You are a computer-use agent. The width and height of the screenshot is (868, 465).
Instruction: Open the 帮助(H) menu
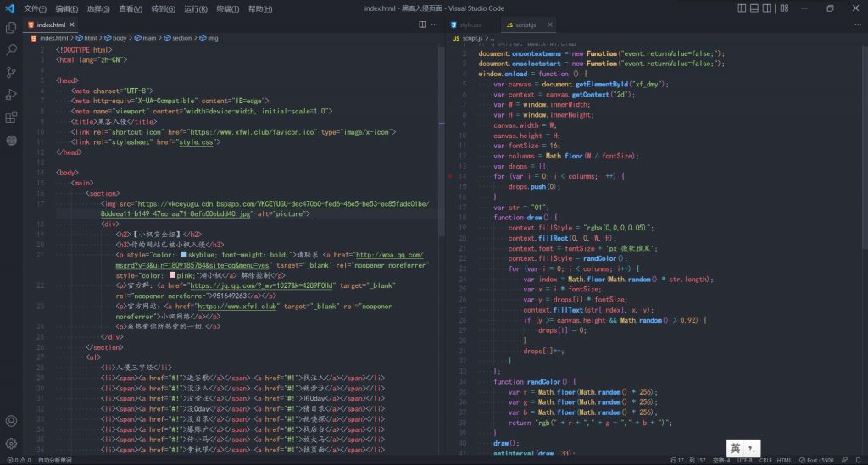click(x=259, y=8)
